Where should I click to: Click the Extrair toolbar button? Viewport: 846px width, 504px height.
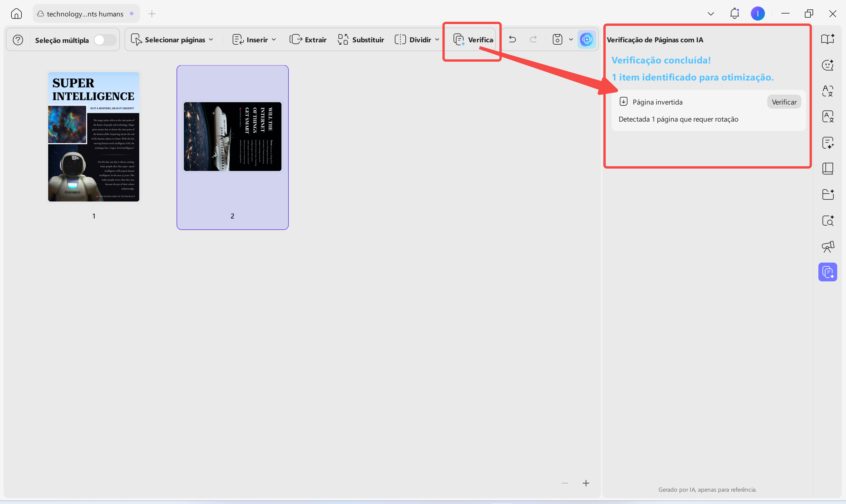308,40
